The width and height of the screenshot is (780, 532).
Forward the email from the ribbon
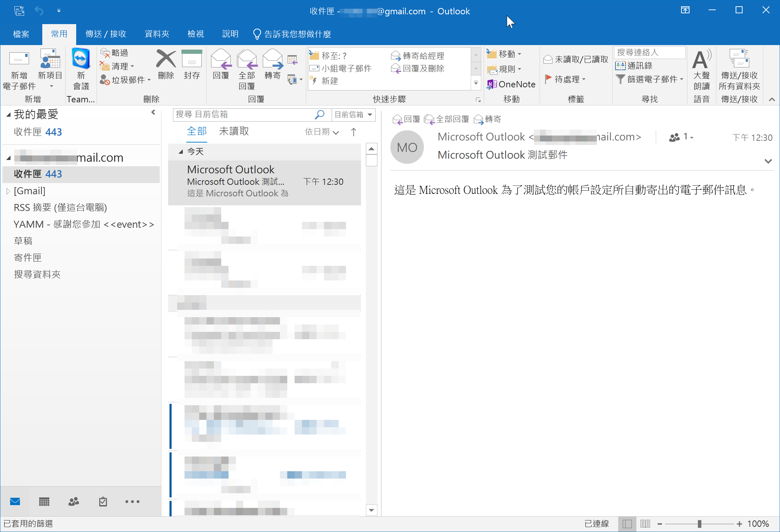click(273, 65)
